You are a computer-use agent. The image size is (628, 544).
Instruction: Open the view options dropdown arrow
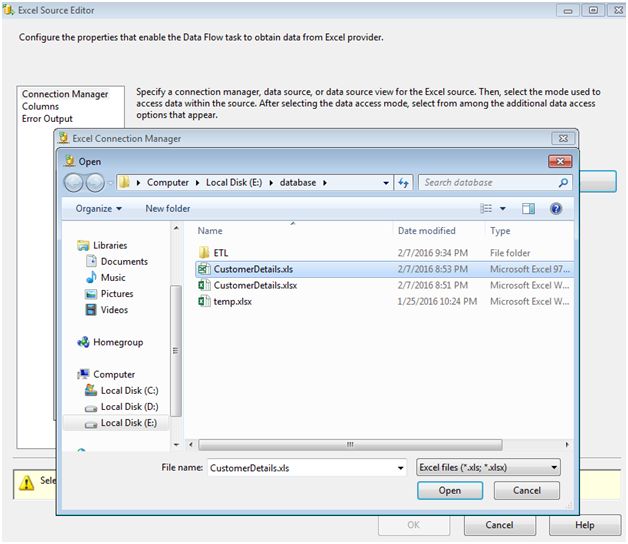coord(503,208)
